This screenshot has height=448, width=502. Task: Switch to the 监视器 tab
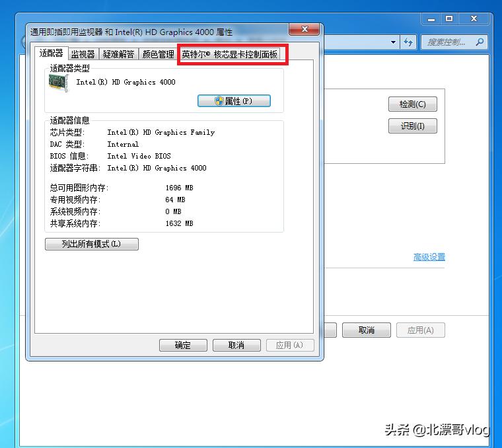tap(83, 54)
